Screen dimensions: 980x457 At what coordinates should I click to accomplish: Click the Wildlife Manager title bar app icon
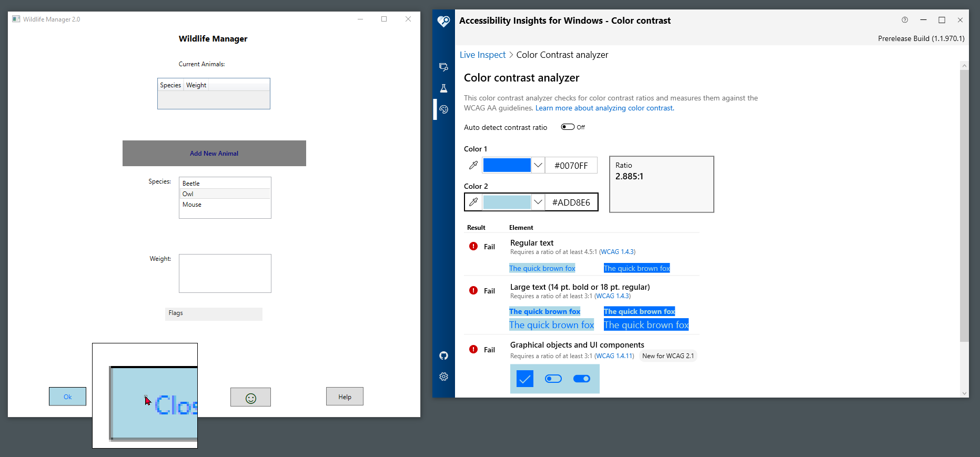16,19
